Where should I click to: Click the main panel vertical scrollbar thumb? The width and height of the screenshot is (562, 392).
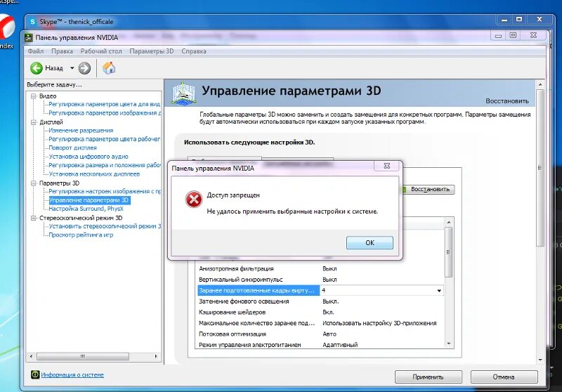click(540, 168)
